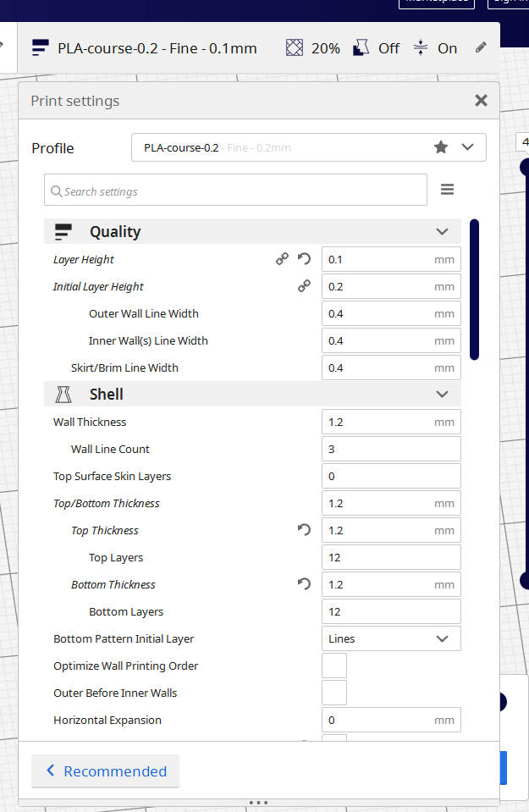Click the link icon beside Layer Height
The width and height of the screenshot is (529, 812).
(x=283, y=259)
